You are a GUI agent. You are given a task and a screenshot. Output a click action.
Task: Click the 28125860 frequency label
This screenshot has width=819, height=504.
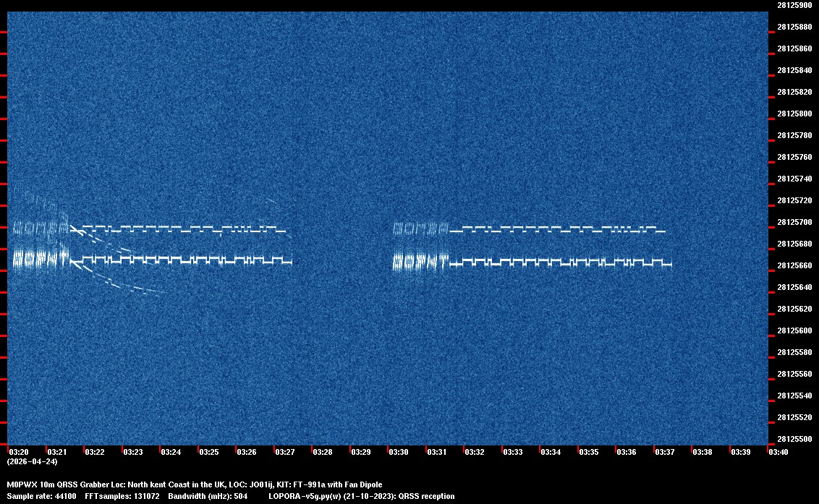794,48
